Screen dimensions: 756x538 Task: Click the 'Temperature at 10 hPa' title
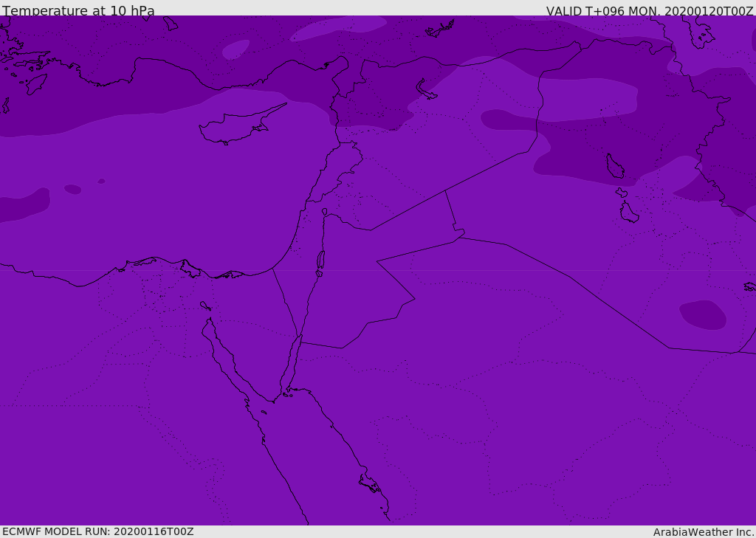click(x=78, y=10)
